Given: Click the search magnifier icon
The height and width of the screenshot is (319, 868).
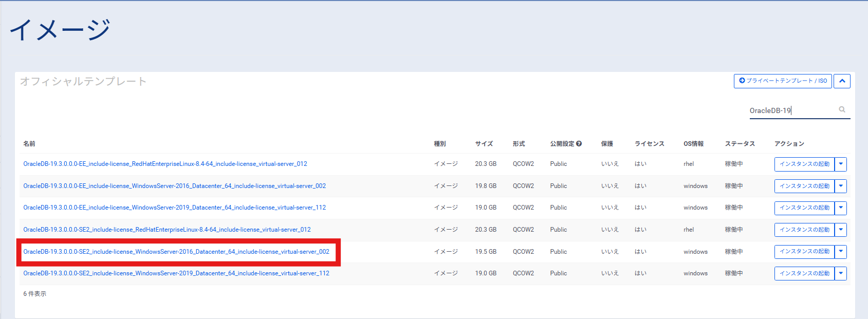Looking at the screenshot, I should [x=842, y=109].
